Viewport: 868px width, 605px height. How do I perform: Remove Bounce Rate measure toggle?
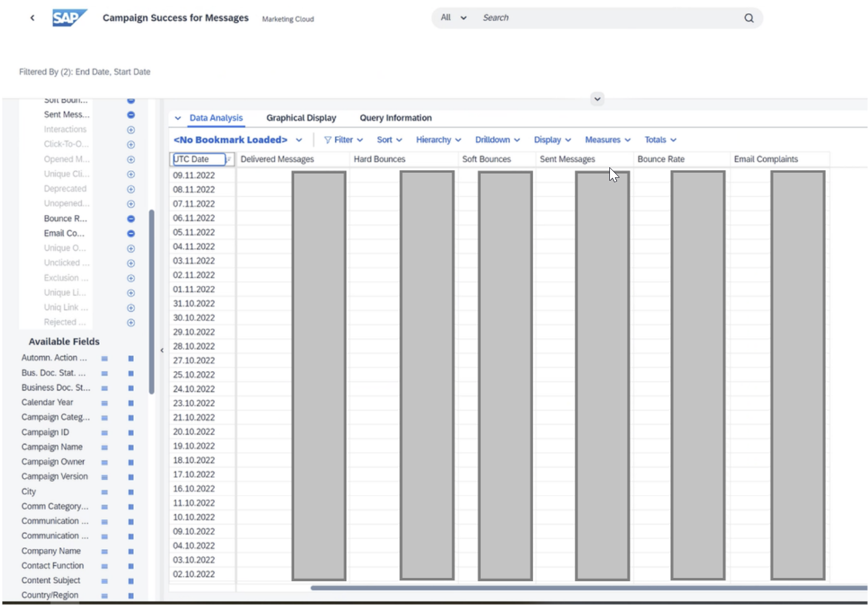tap(131, 219)
